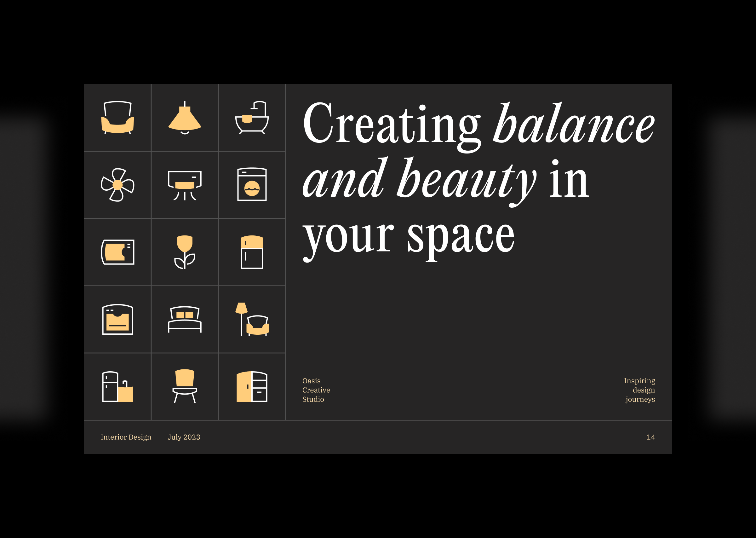Screen dimensions: 756x538
Task: Click the Inspiring design journeys tagline
Action: point(639,390)
